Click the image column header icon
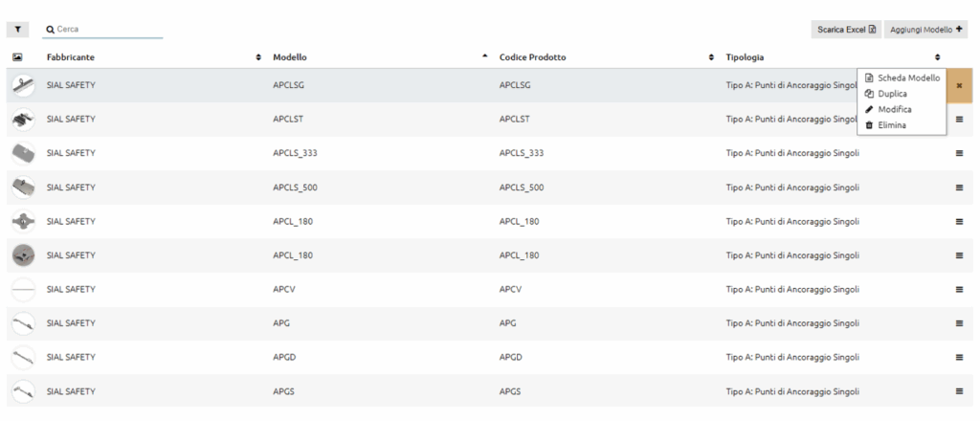Screen dimensions: 980x421 [x=17, y=56]
